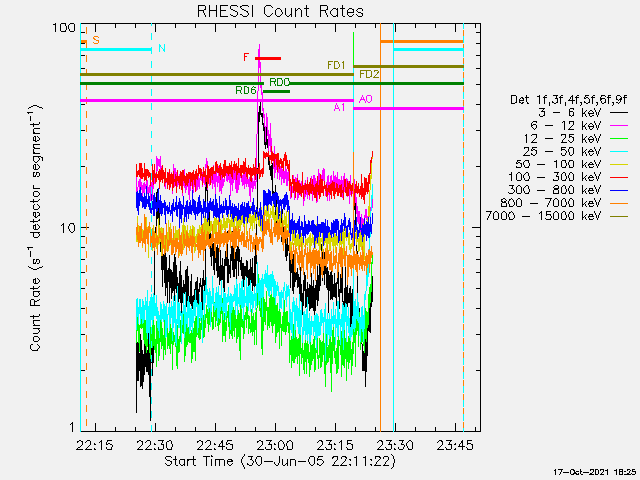Select the '12 - 25 keV' legend entry
This screenshot has width=640, height=480.
576,138
